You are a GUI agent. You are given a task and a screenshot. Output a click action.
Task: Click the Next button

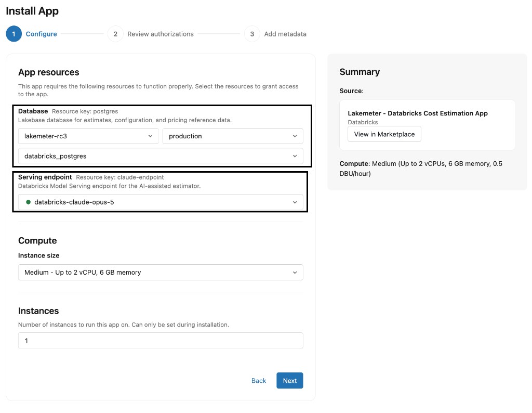pyautogui.click(x=290, y=380)
